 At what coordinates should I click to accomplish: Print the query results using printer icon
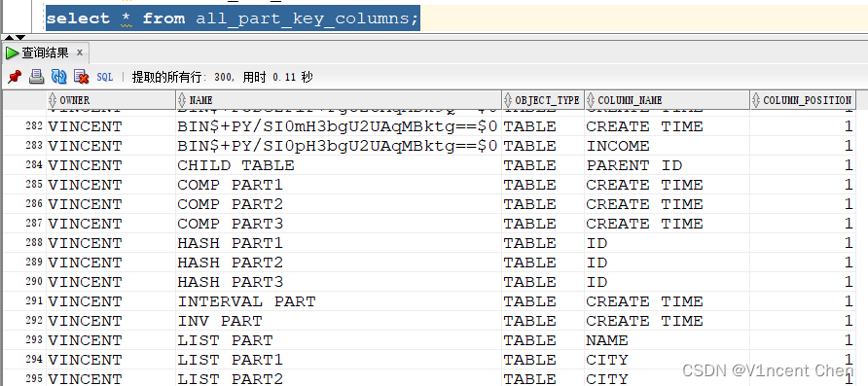pyautogui.click(x=37, y=77)
